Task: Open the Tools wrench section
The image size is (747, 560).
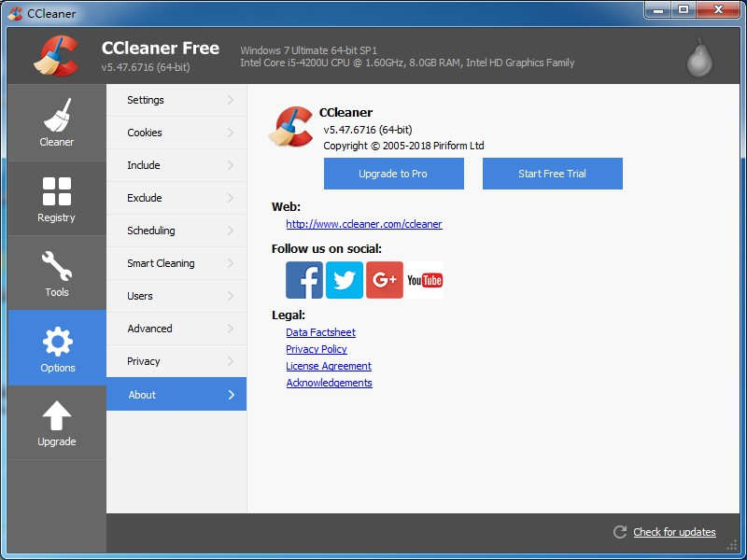Action: click(x=57, y=273)
